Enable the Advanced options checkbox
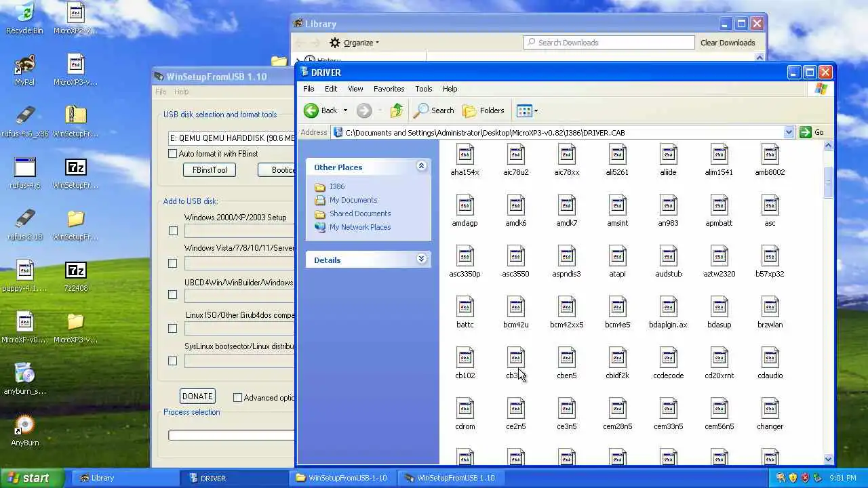868x488 pixels. point(237,398)
